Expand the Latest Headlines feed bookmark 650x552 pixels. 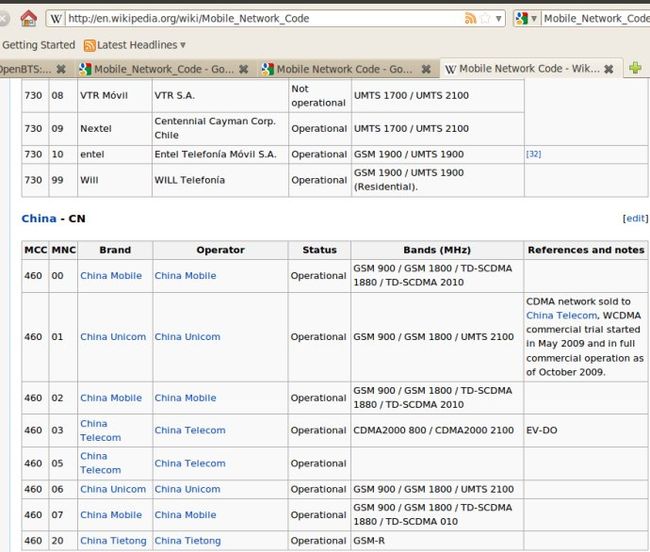(x=135, y=45)
